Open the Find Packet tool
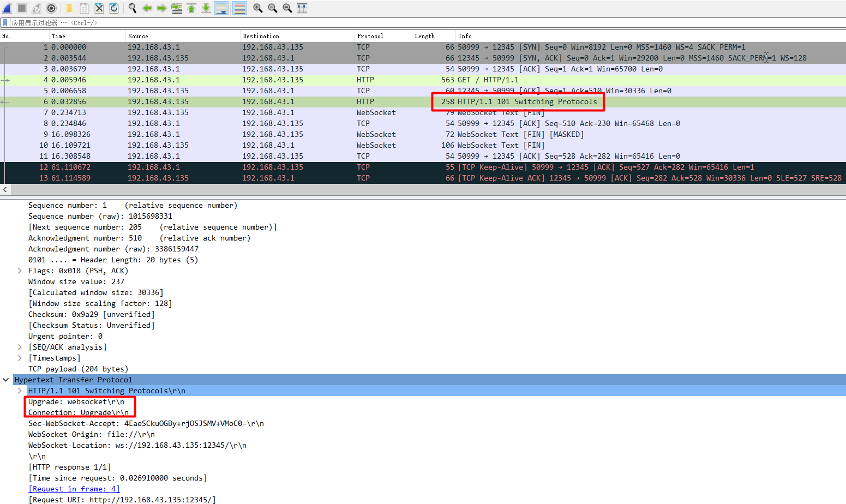The width and height of the screenshot is (846, 504). (131, 8)
